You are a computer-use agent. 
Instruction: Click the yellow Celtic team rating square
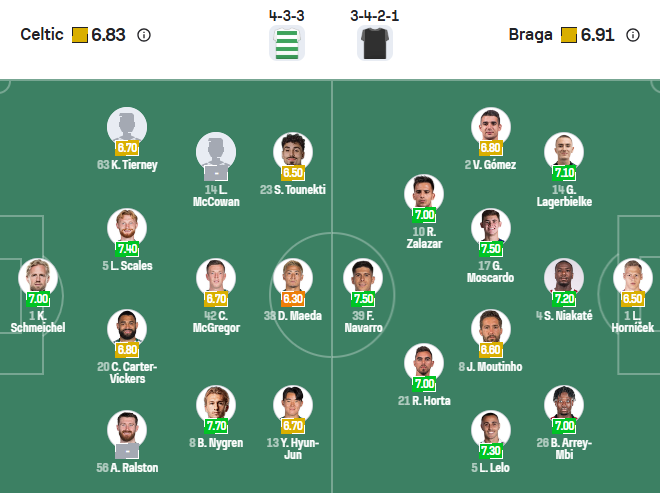click(80, 35)
